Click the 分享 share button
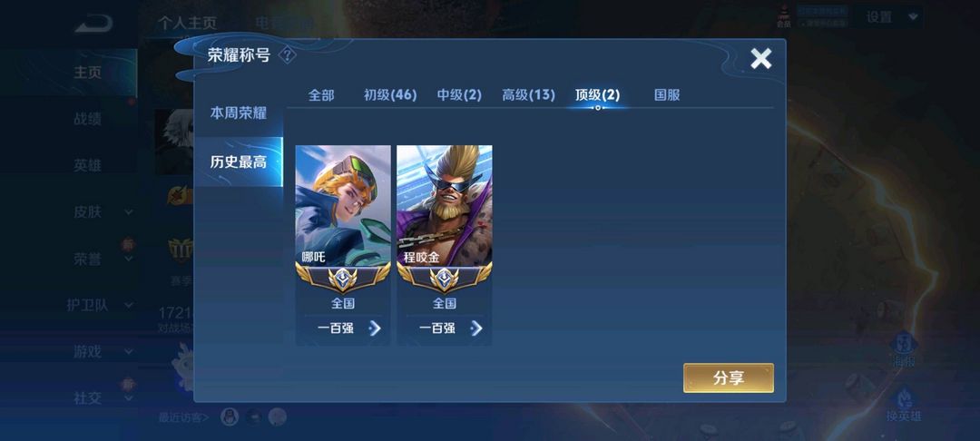 pyautogui.click(x=728, y=377)
